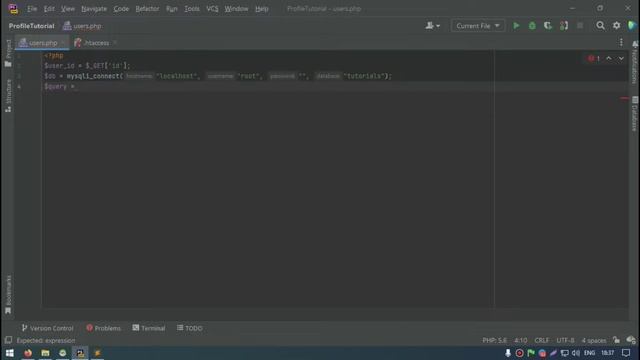
Task: Toggle tool window bars icon in status bar
Action: pyautogui.click(x=8, y=340)
